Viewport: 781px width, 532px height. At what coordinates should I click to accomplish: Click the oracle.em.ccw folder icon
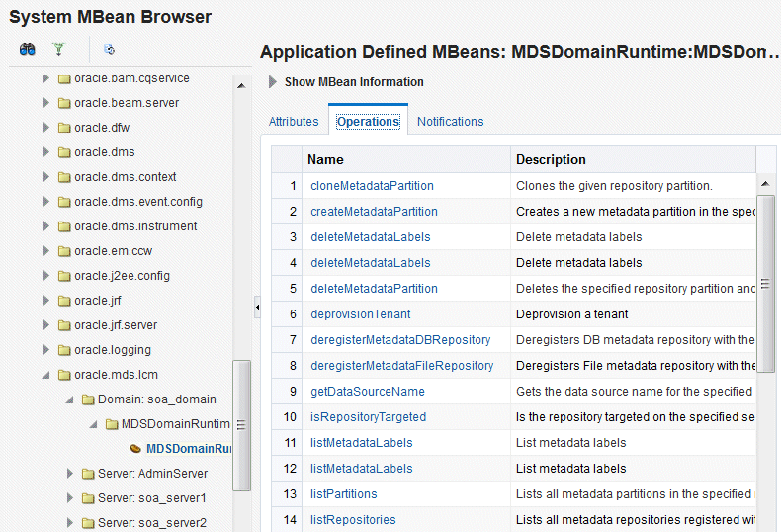click(x=64, y=251)
